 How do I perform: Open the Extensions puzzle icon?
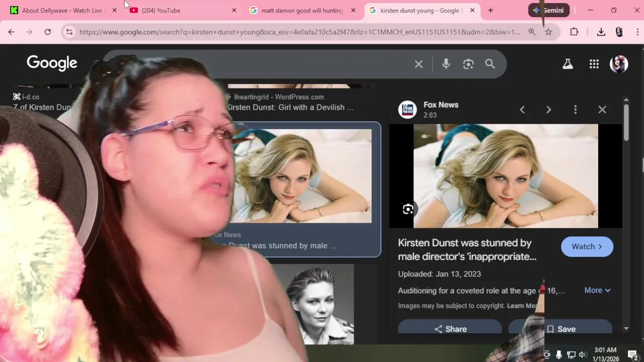tap(574, 32)
